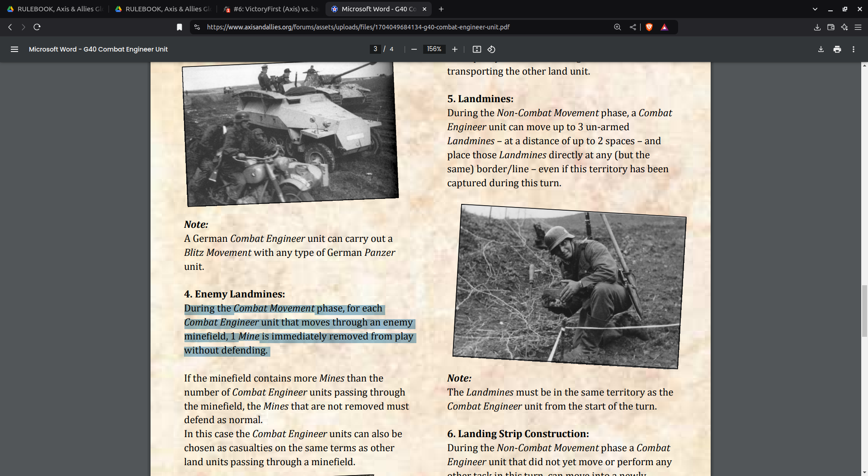The image size is (868, 476).
Task: Click text 'captured during this turn.'
Action: click(x=504, y=183)
